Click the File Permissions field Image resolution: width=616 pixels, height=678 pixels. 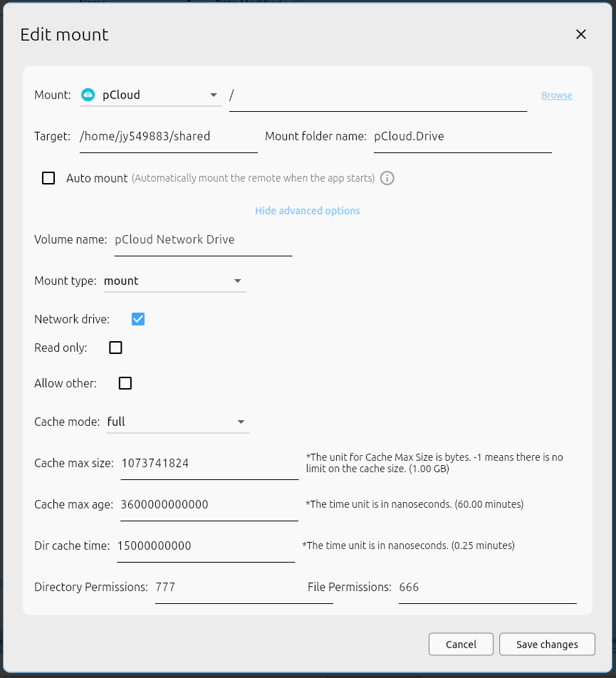(487, 587)
